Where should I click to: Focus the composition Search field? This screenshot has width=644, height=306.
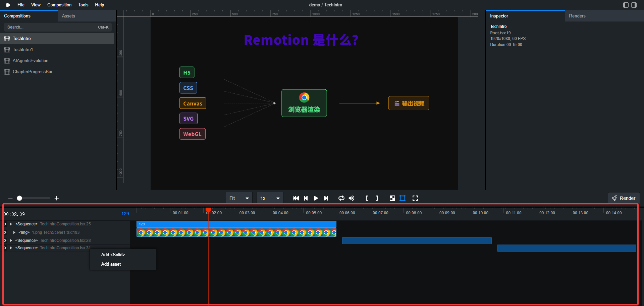[x=58, y=27]
